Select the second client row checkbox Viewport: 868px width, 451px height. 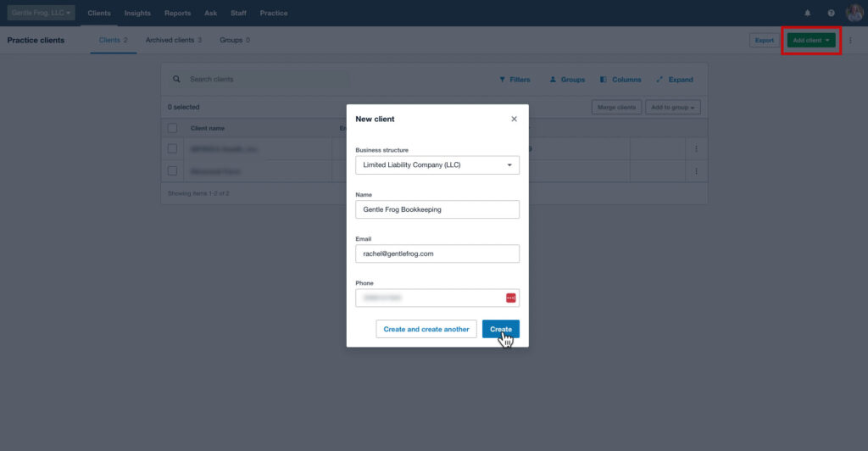coord(172,171)
